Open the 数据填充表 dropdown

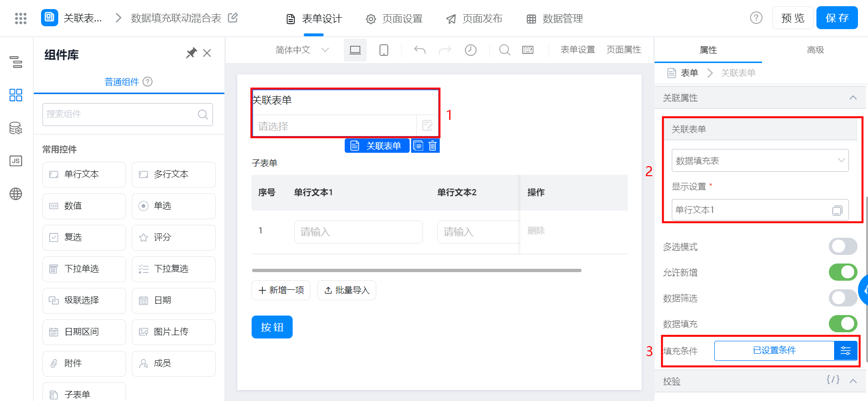tap(760, 161)
